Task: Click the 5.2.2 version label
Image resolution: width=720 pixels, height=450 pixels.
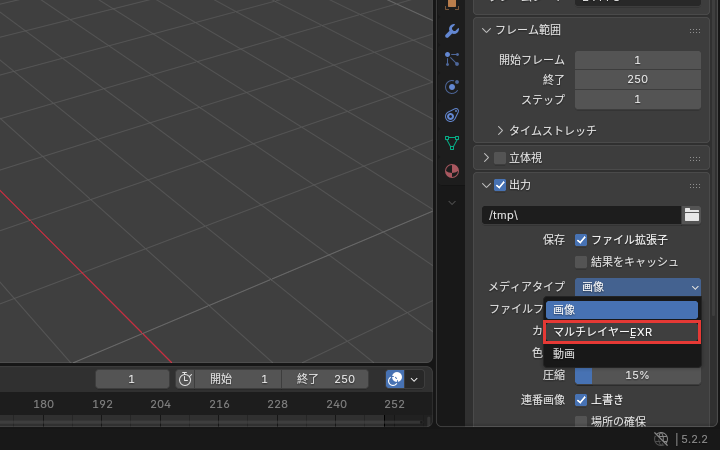Action: tap(694, 439)
